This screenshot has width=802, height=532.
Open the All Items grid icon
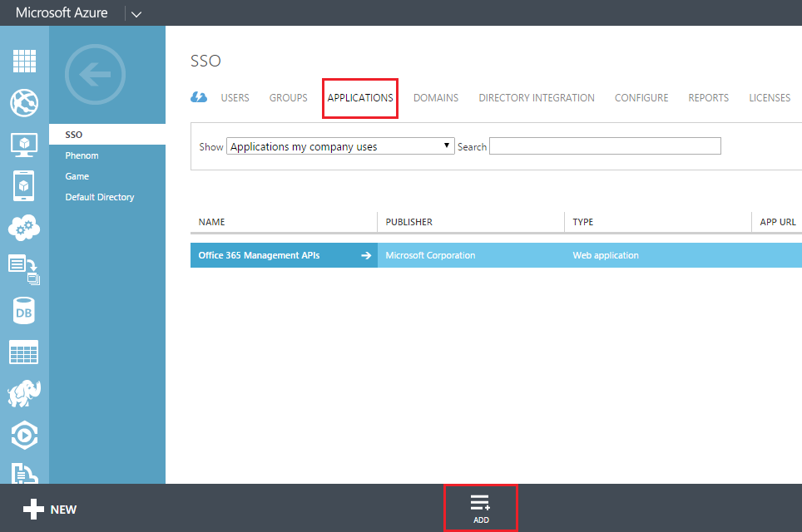pyautogui.click(x=24, y=62)
